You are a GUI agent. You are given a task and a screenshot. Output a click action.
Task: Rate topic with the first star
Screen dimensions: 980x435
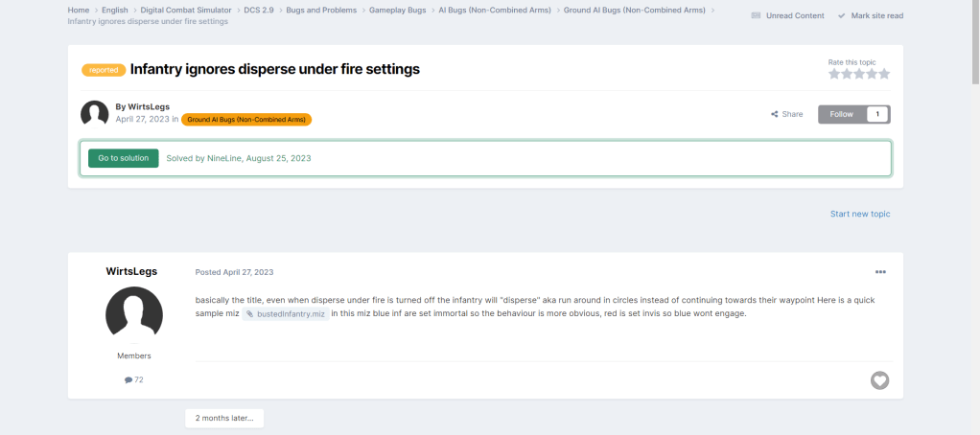coord(834,74)
